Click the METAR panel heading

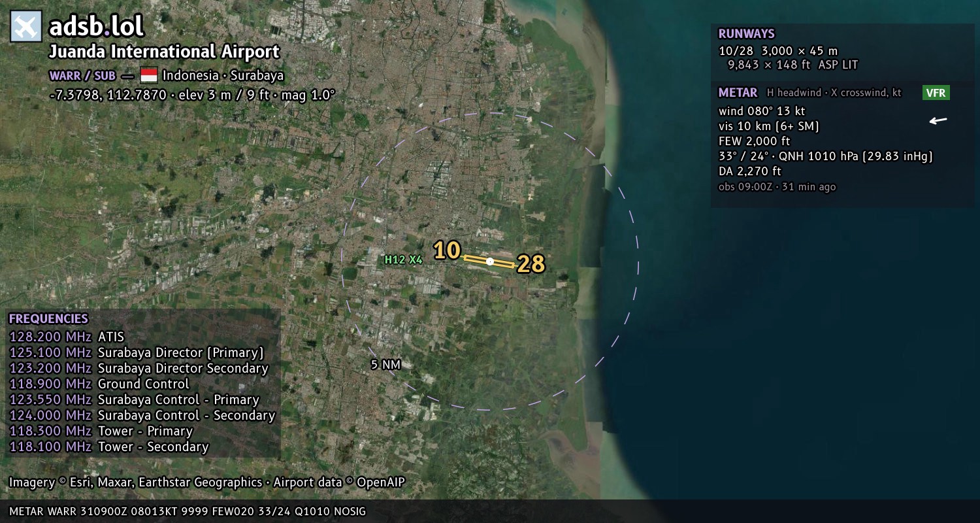point(738,93)
